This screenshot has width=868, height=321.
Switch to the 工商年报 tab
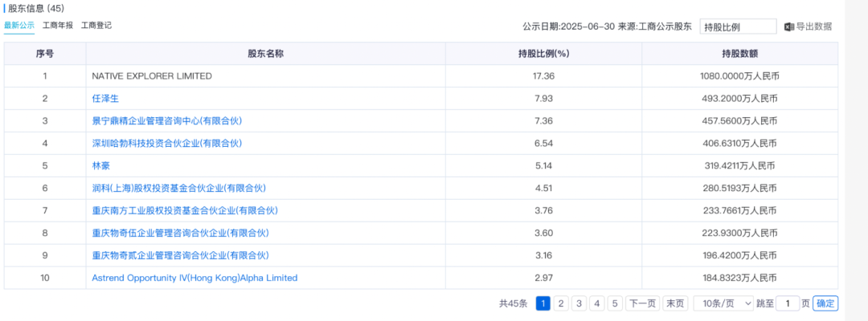[58, 26]
